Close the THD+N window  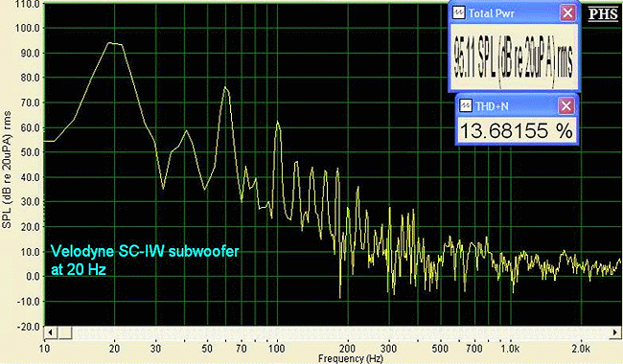[x=566, y=106]
